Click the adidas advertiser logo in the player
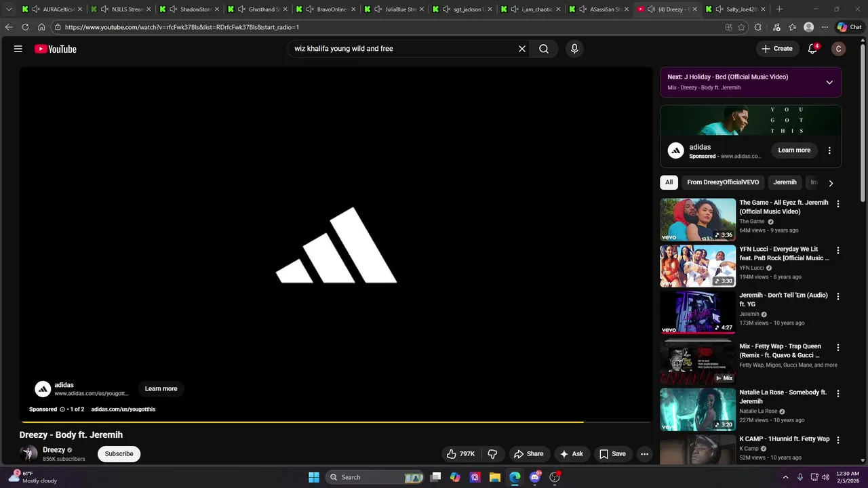The height and width of the screenshot is (488, 868). pyautogui.click(x=43, y=389)
